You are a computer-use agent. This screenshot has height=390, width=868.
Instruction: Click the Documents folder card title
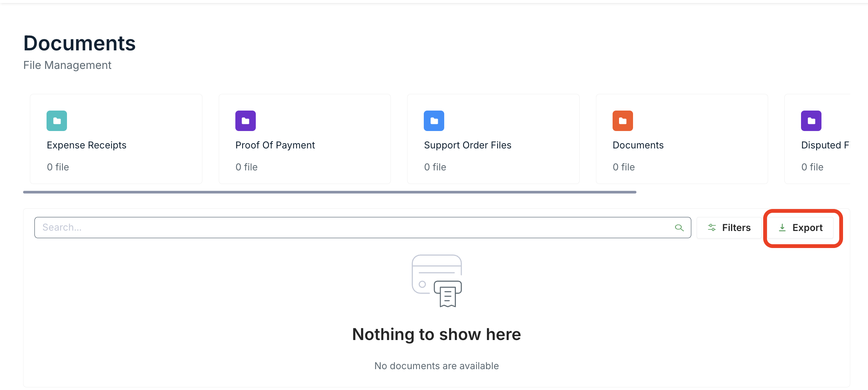coord(638,145)
